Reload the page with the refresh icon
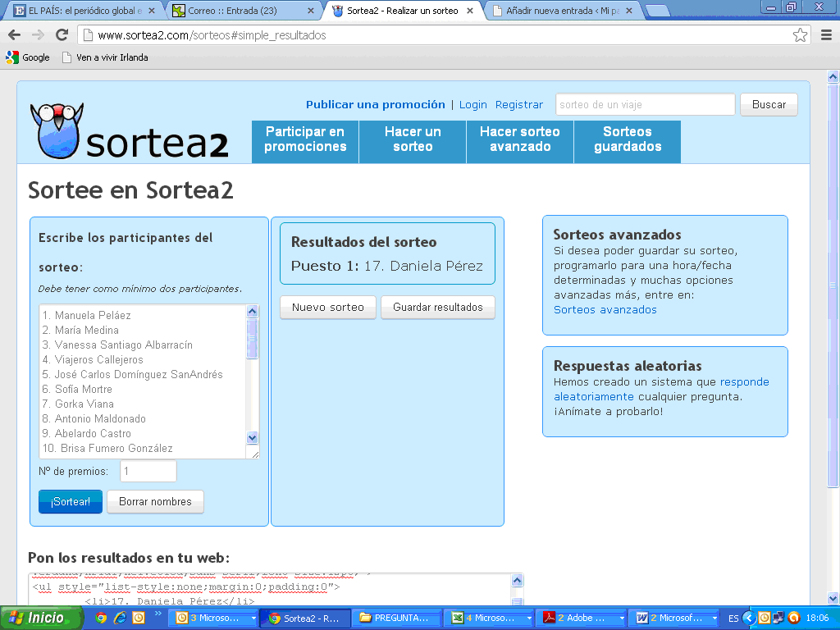 pos(62,35)
